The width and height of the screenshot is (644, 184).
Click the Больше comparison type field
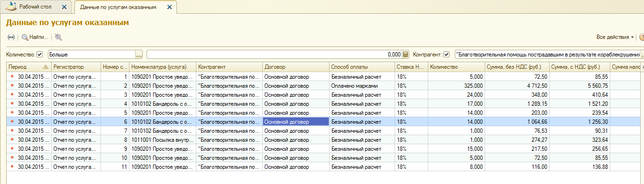[92, 55]
